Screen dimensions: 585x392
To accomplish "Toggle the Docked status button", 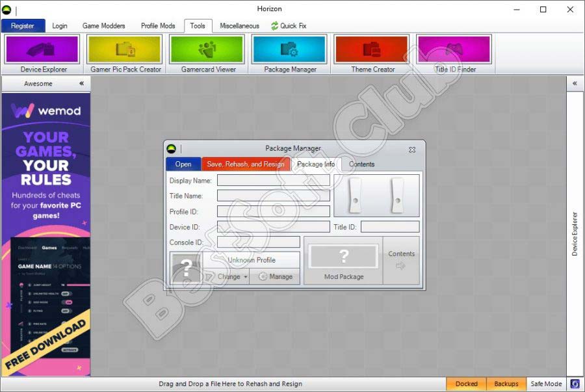I will point(466,384).
